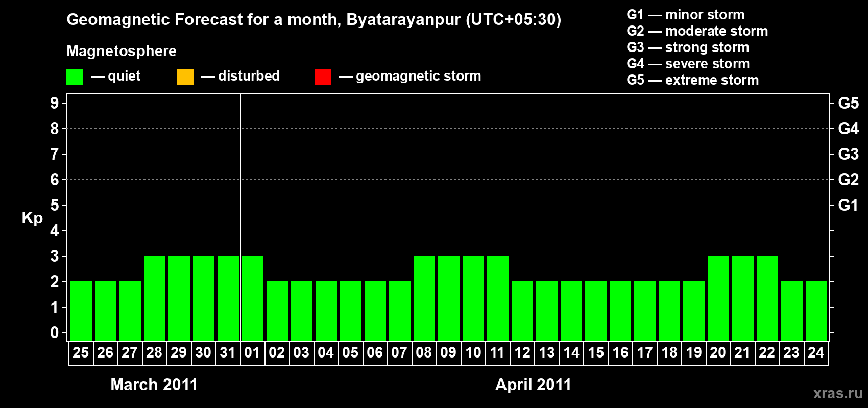
Task: Click the date label 10
Action: point(473,353)
